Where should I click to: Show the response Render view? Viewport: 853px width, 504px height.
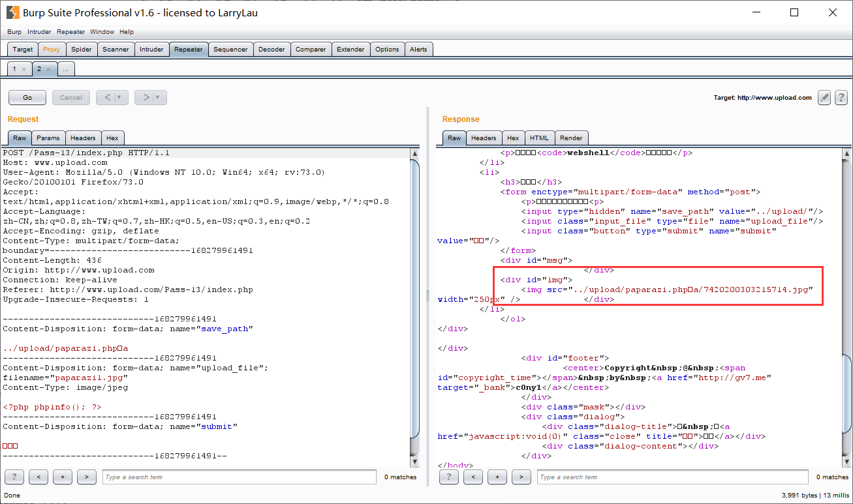[x=571, y=138]
